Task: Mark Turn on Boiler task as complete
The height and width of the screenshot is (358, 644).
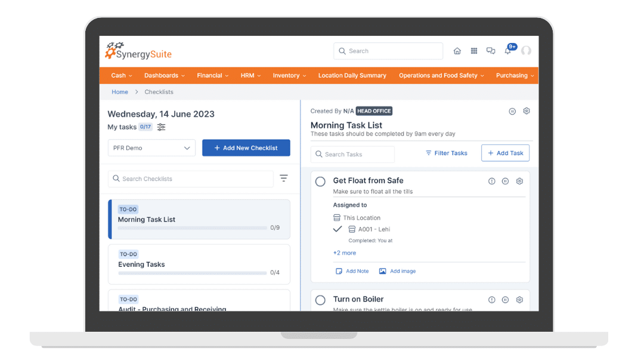Action: click(x=320, y=300)
